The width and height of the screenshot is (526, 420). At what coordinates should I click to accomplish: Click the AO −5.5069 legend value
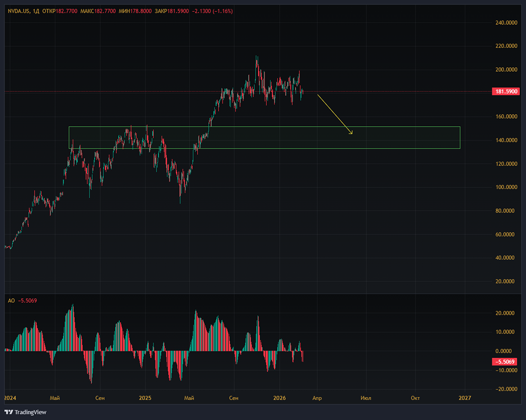(27, 301)
